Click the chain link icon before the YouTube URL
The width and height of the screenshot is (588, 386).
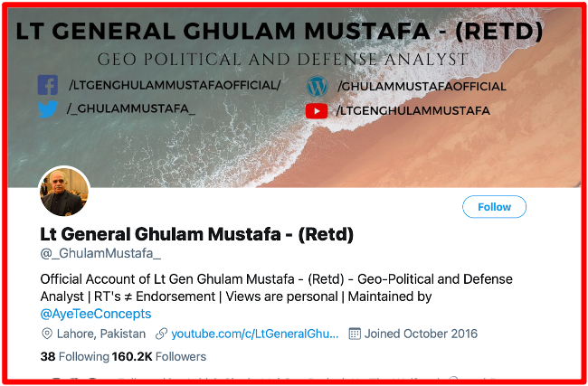pos(161,334)
